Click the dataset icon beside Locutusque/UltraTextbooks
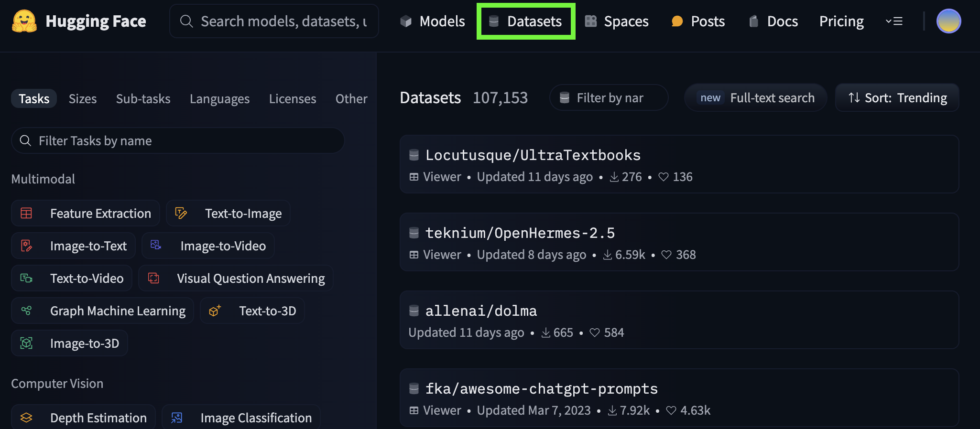This screenshot has width=980, height=429. (414, 155)
